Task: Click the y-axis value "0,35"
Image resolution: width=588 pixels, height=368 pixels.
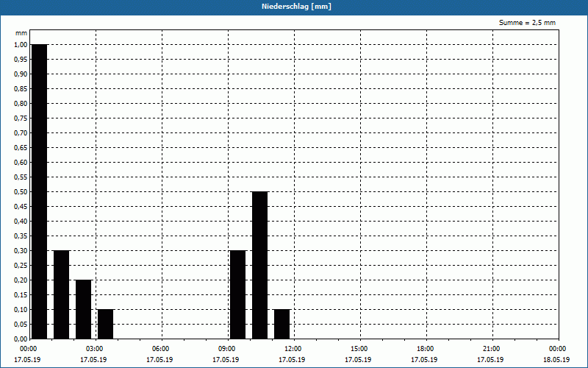Action: [x=21, y=236]
